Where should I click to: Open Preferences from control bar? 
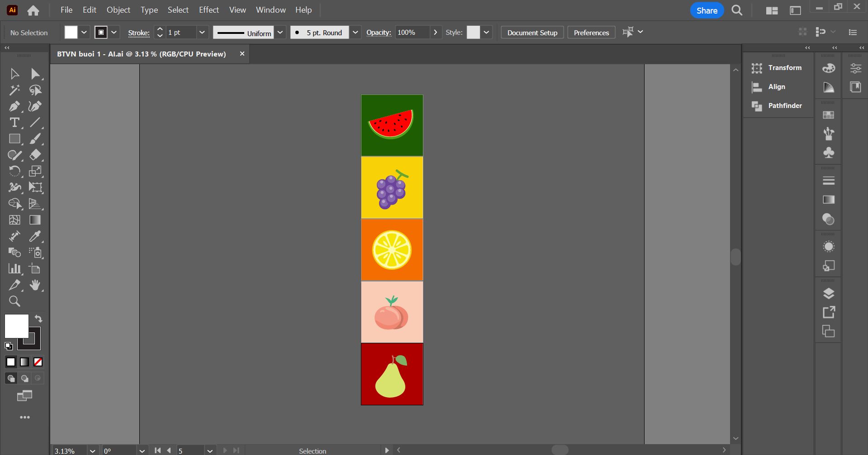[592, 33]
